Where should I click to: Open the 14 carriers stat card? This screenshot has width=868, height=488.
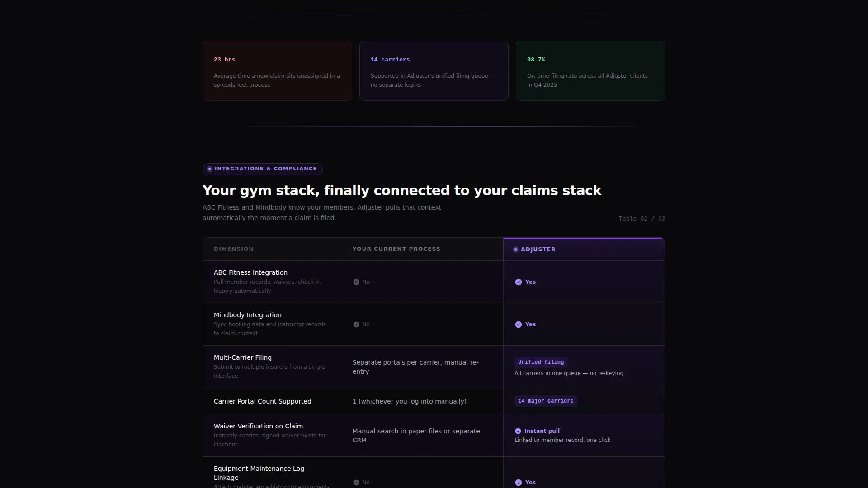click(x=434, y=70)
